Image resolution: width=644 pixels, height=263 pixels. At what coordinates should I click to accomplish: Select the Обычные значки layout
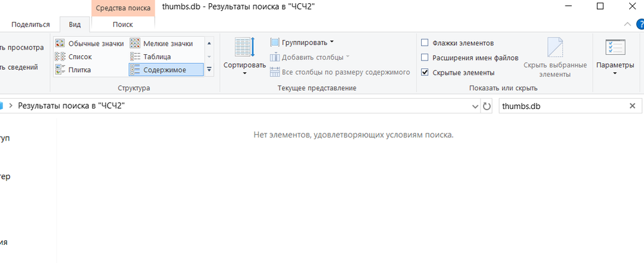click(90, 44)
